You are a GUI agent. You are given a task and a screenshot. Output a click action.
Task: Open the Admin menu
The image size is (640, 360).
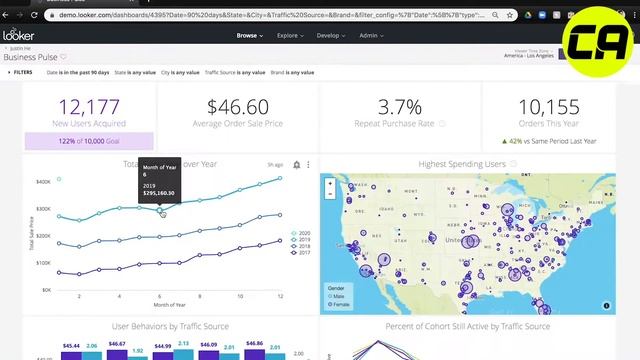coord(371,36)
